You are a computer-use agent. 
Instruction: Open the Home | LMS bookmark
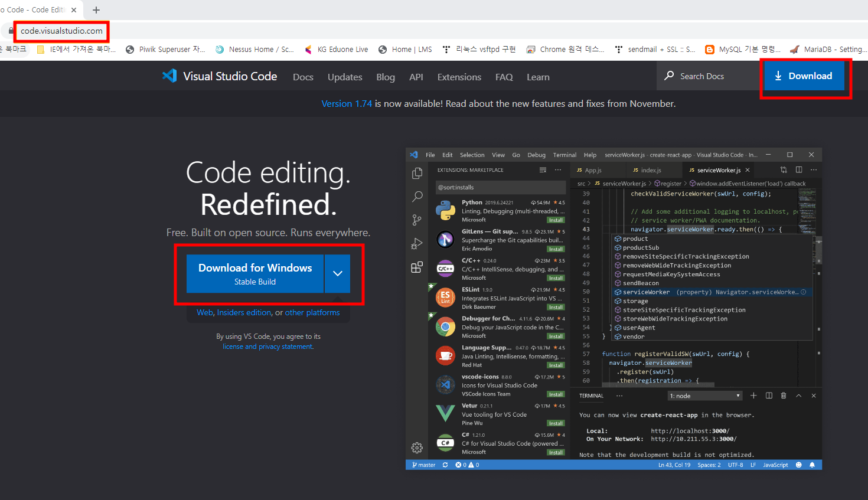click(x=405, y=50)
